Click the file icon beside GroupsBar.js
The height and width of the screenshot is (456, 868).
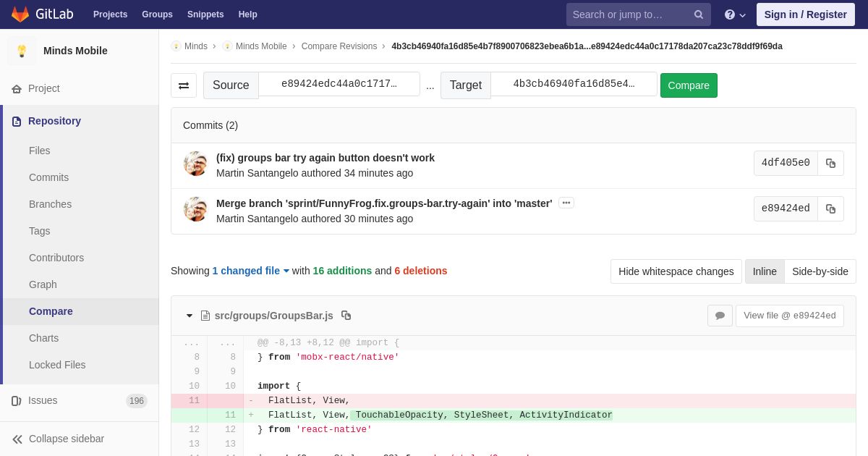pos(205,316)
